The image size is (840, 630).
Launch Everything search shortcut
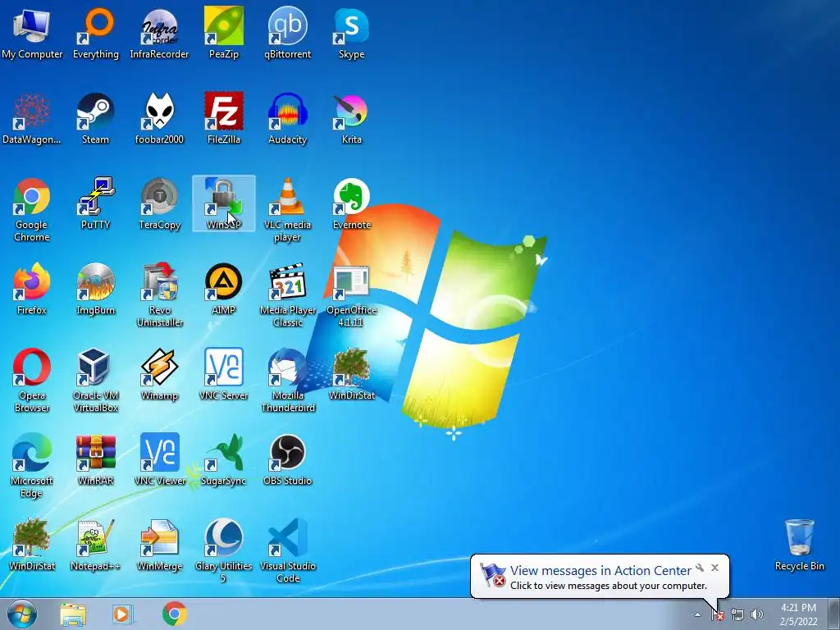(x=95, y=34)
